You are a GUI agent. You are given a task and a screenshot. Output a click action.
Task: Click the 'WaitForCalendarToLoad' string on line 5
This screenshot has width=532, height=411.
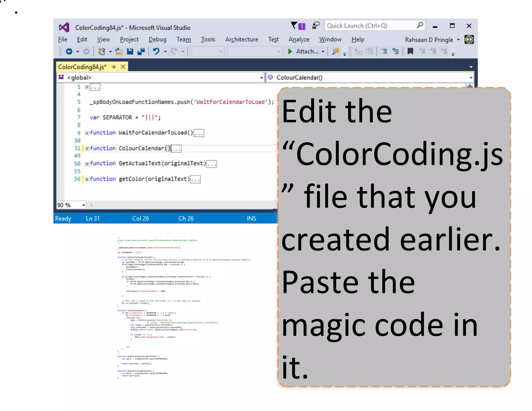231,102
